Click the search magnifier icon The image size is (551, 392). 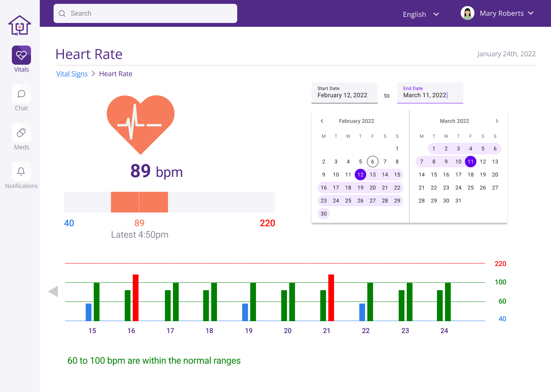coord(62,13)
